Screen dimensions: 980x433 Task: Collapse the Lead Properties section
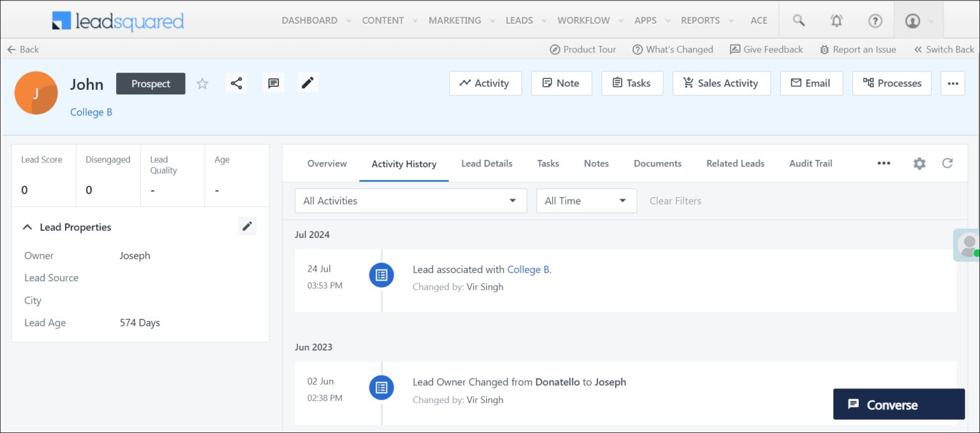pos(27,226)
